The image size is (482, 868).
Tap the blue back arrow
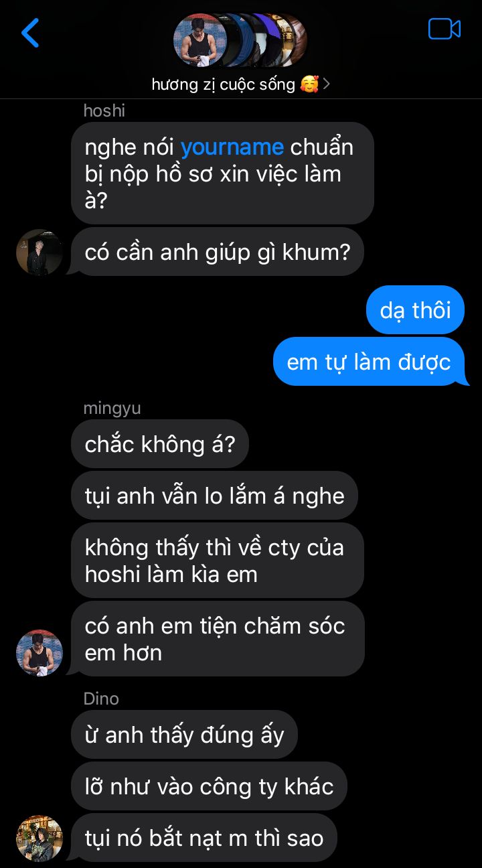point(30,33)
